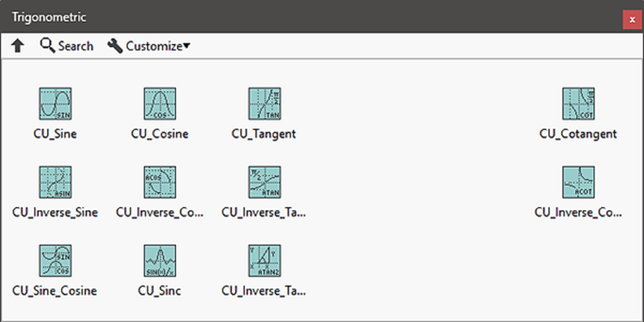644x322 pixels.
Task: Pick the ACOT inverse cotangent icon
Action: [578, 182]
